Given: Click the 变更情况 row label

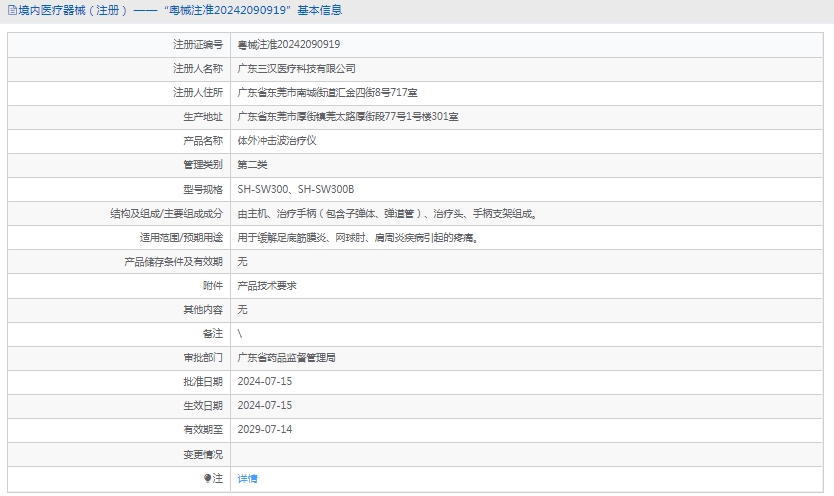Looking at the screenshot, I should pyautogui.click(x=203, y=454).
